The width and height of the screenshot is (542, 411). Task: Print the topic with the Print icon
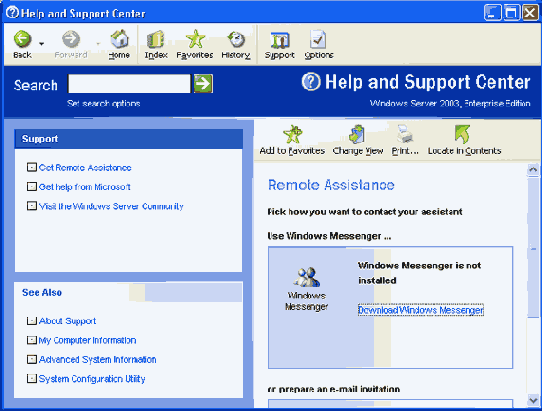405,134
